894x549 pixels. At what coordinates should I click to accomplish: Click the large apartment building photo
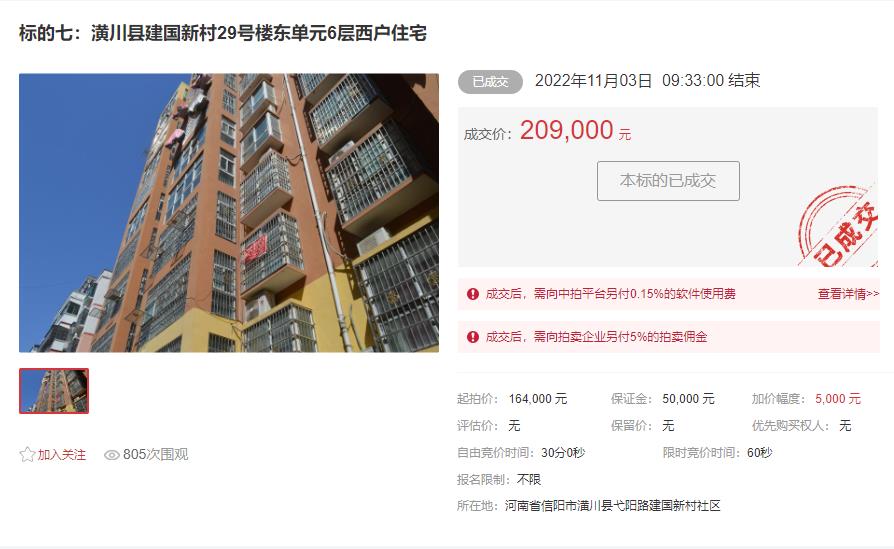click(x=229, y=213)
